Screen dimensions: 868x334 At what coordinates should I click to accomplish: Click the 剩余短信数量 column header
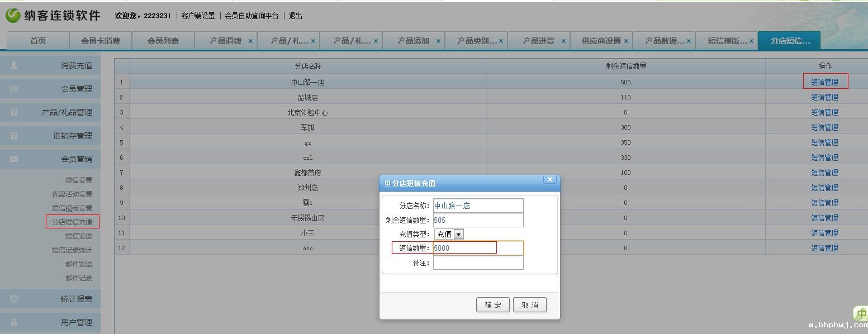[626, 66]
